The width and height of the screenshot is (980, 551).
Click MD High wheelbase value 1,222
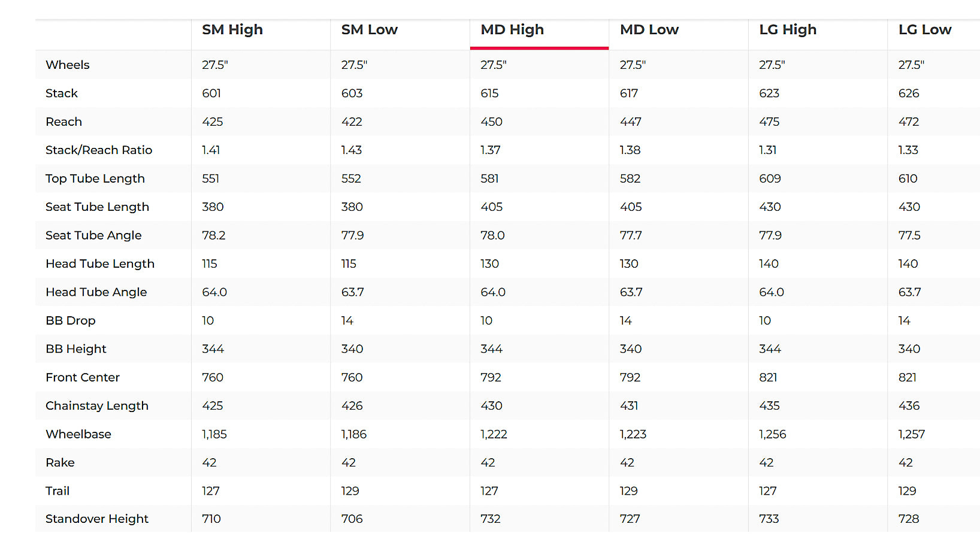coord(494,434)
